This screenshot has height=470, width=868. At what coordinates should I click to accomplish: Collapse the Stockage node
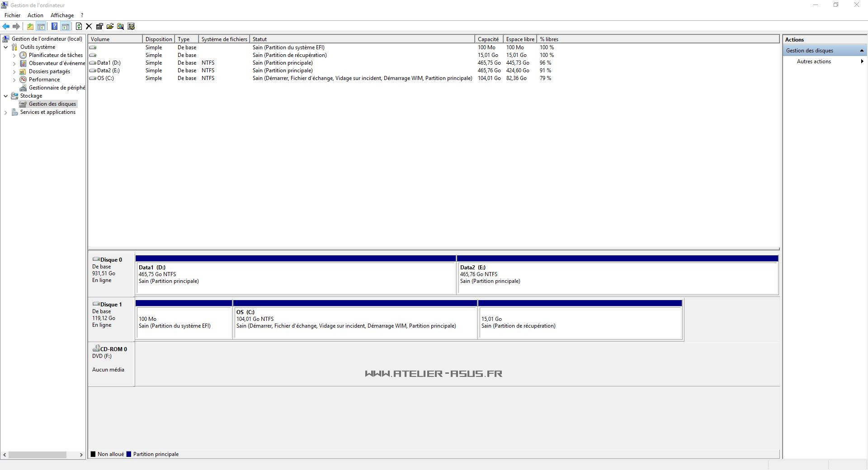pyautogui.click(x=5, y=96)
